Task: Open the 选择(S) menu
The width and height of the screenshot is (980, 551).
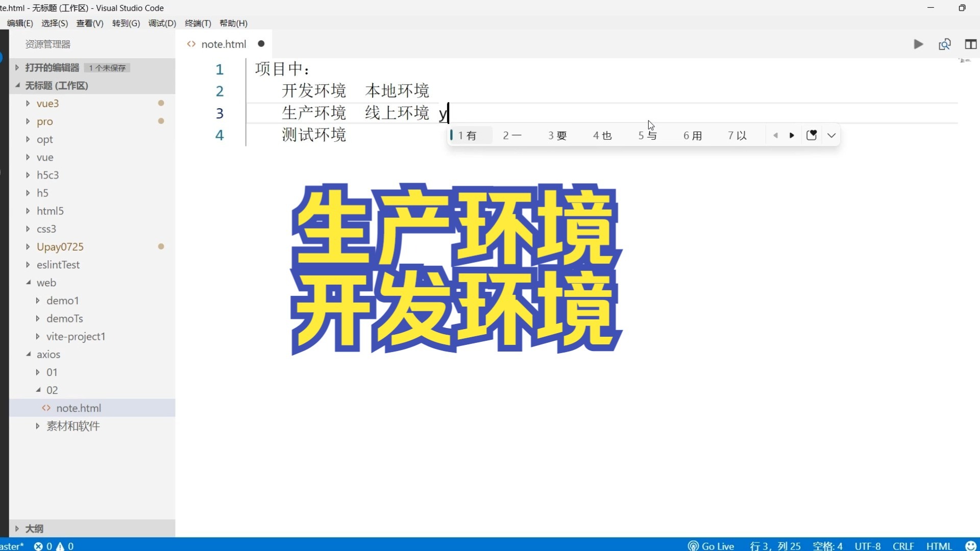Action: 55,23
